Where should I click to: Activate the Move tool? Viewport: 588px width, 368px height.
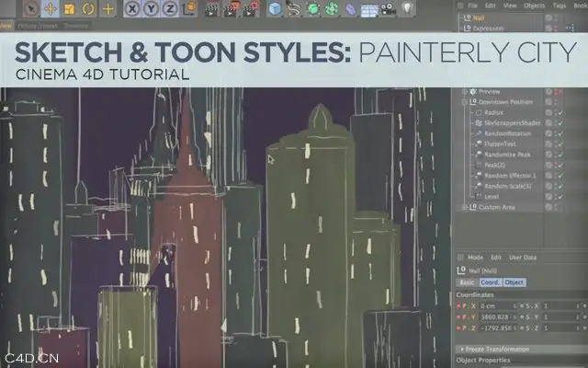pyautogui.click(x=50, y=8)
